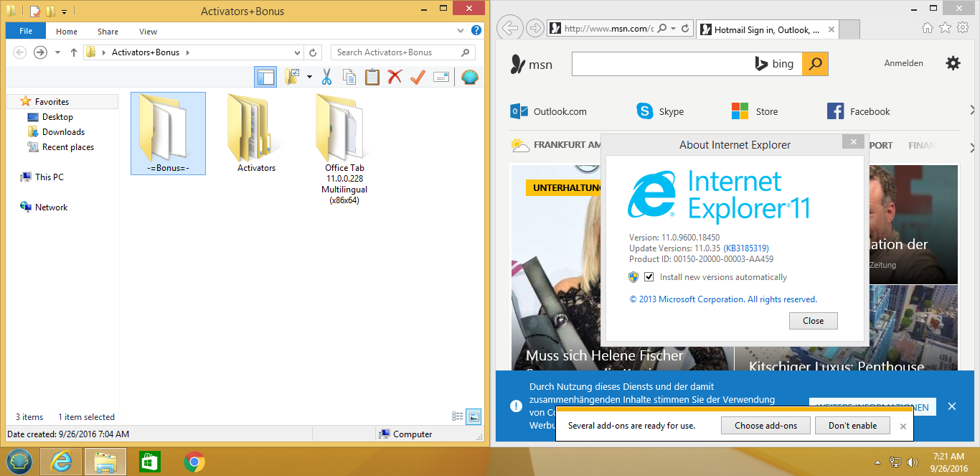Select the Activators folder
This screenshot has height=476, width=980.
(x=257, y=134)
